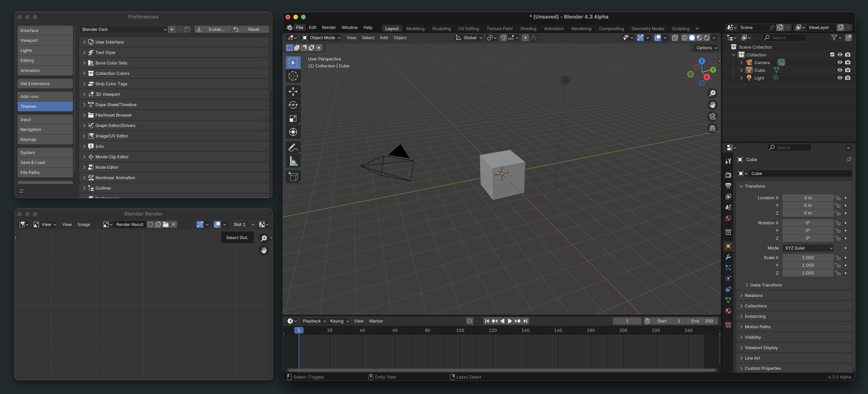The image size is (868, 394).
Task: Click Scale X value field
Action: click(x=808, y=258)
